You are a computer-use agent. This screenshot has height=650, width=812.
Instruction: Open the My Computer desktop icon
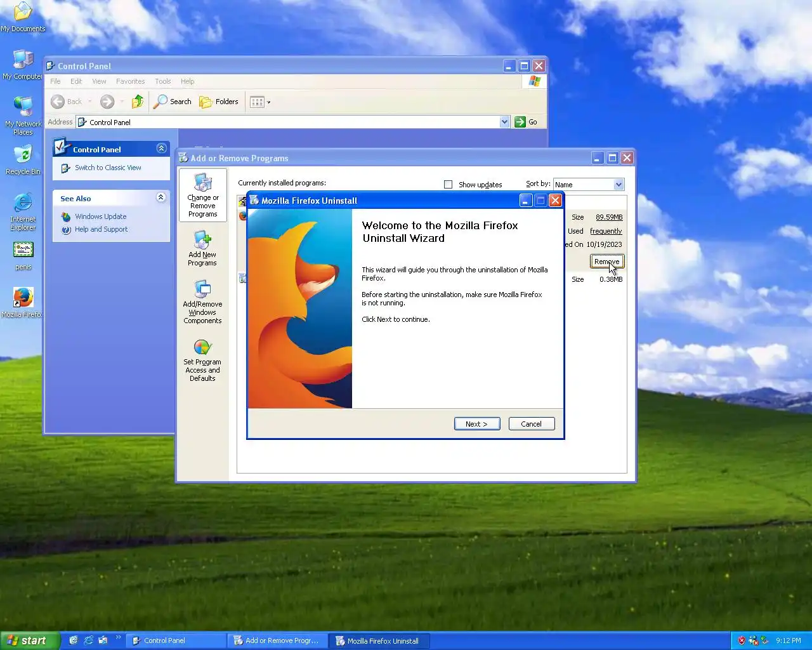23,64
